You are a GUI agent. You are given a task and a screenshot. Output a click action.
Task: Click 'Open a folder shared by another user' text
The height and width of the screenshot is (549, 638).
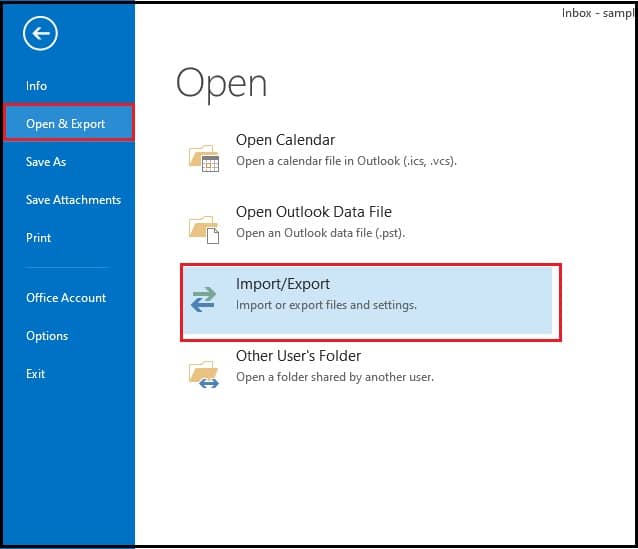(334, 377)
